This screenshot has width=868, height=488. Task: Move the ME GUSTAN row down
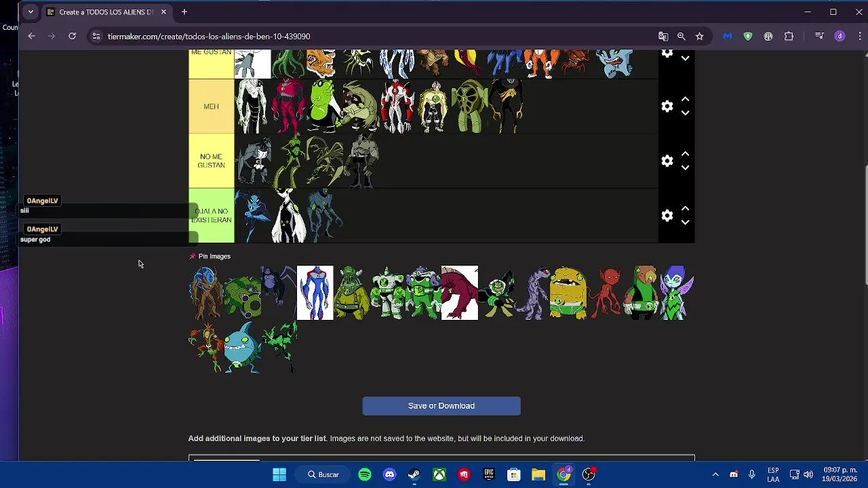(x=685, y=59)
